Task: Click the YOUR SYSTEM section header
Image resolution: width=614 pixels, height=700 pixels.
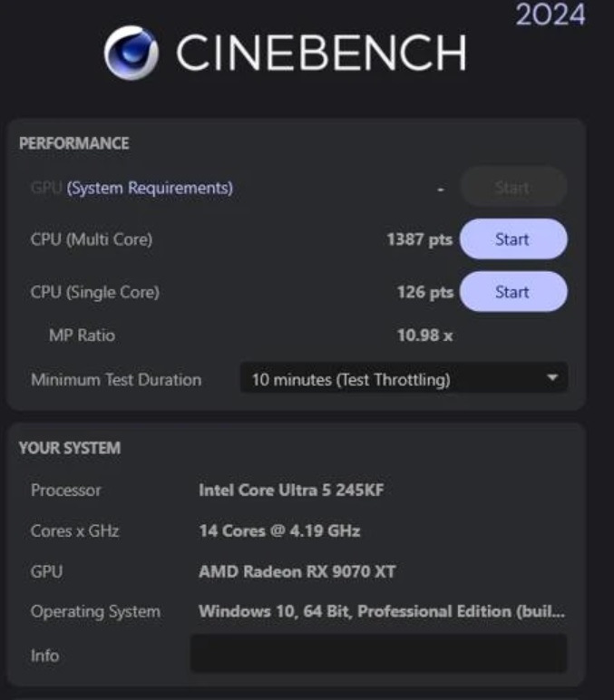Action: pyautogui.click(x=70, y=448)
